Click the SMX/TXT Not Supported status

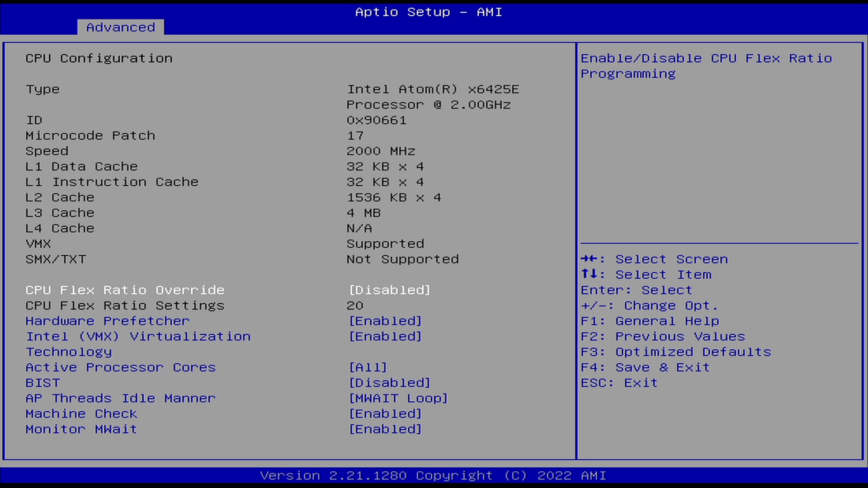tap(402, 259)
